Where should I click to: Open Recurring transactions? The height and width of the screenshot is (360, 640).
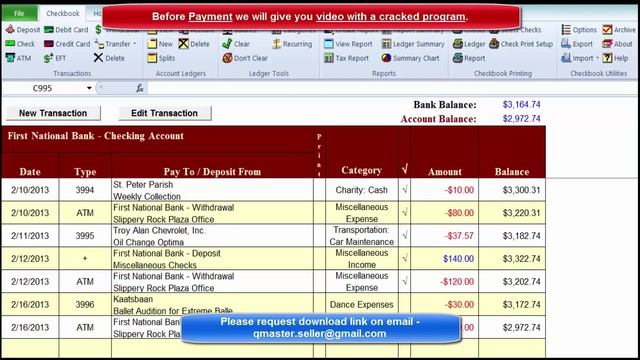tap(292, 44)
